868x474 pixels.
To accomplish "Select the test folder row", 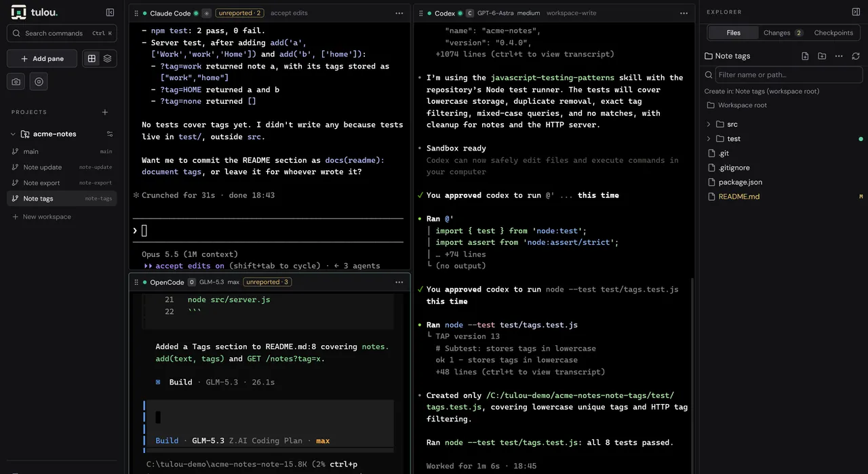I will click(x=783, y=138).
